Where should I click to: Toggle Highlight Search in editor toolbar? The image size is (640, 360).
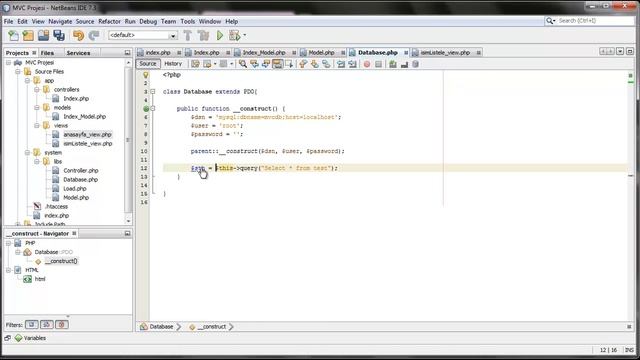click(x=277, y=64)
